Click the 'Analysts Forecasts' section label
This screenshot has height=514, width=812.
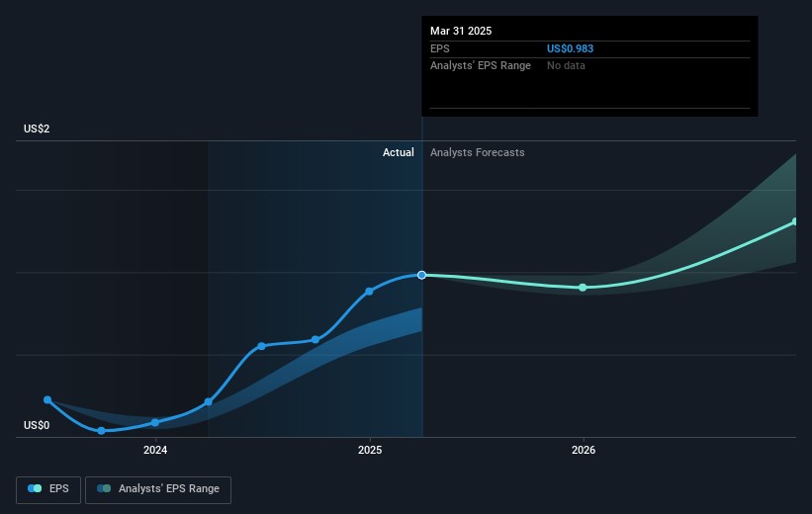click(x=477, y=152)
